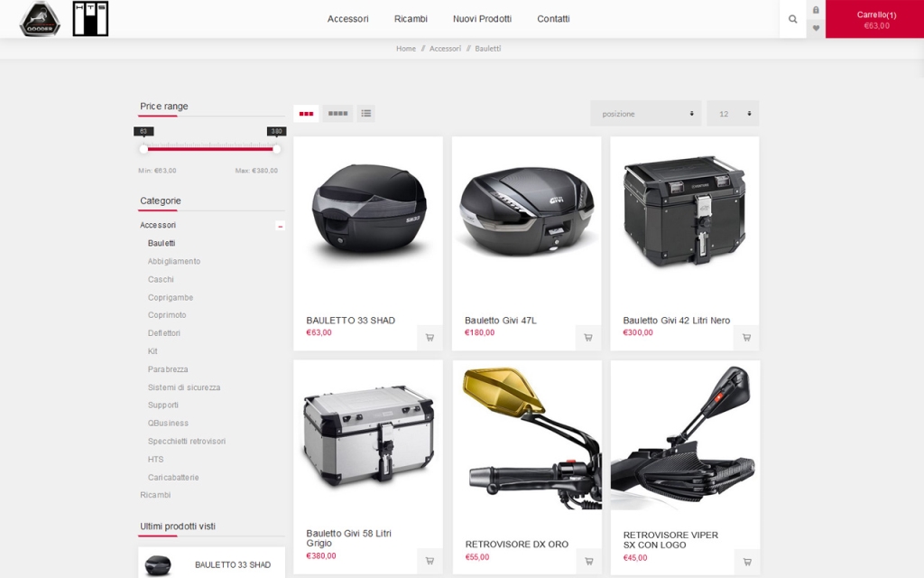The width and height of the screenshot is (924, 578).
Task: Add Bauletto Givi 42 Litri Nero to cart
Action: point(746,338)
